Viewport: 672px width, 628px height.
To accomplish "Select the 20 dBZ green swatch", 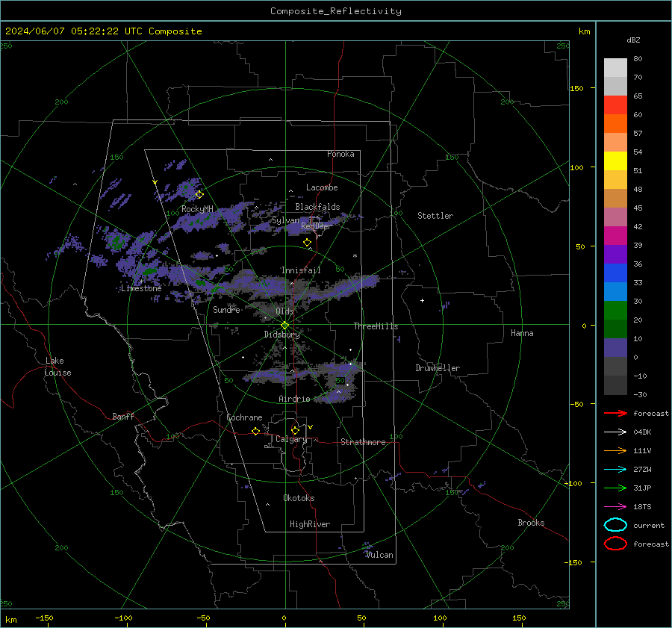I will (615, 311).
